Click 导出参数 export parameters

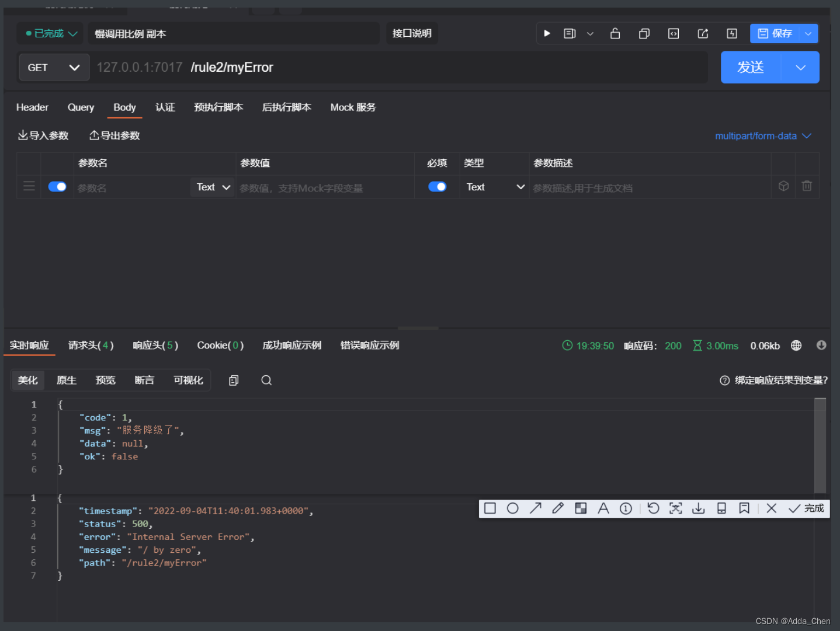pyautogui.click(x=114, y=135)
